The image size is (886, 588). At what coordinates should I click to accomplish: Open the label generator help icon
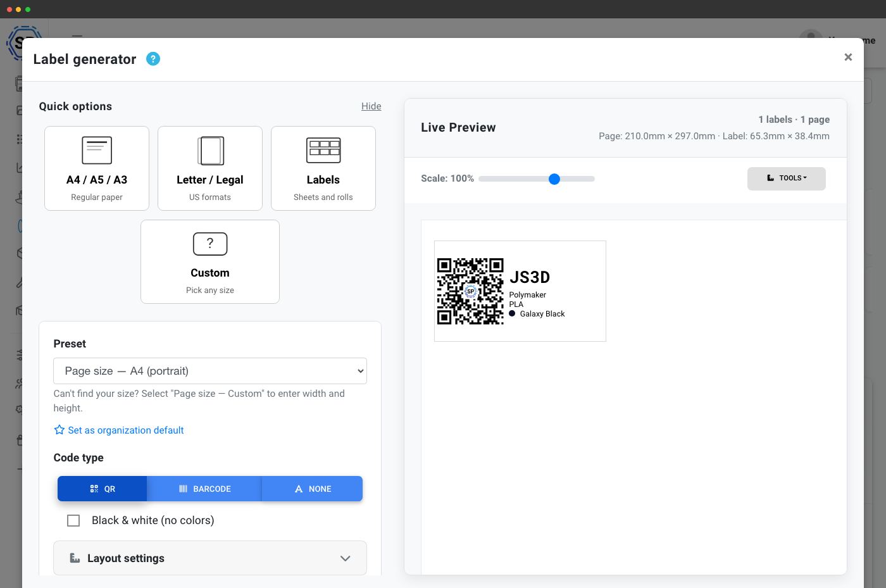coord(153,59)
